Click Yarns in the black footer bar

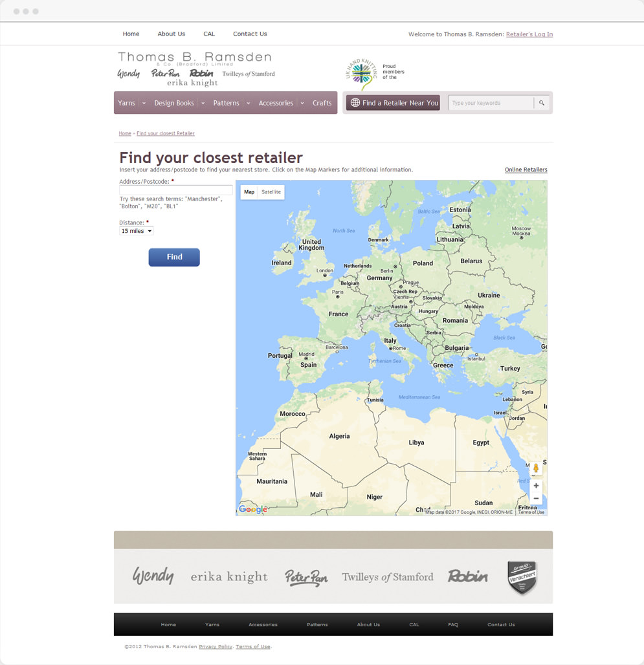[212, 625]
